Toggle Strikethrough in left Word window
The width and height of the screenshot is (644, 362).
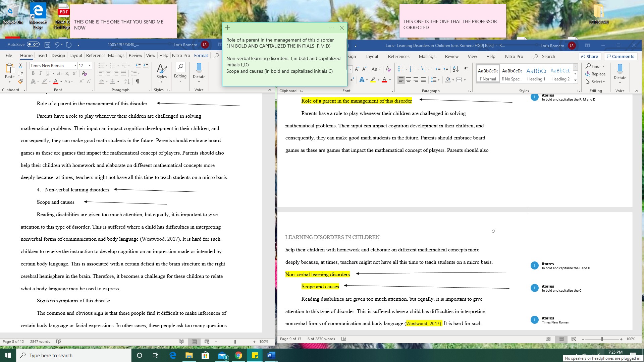[59, 73]
